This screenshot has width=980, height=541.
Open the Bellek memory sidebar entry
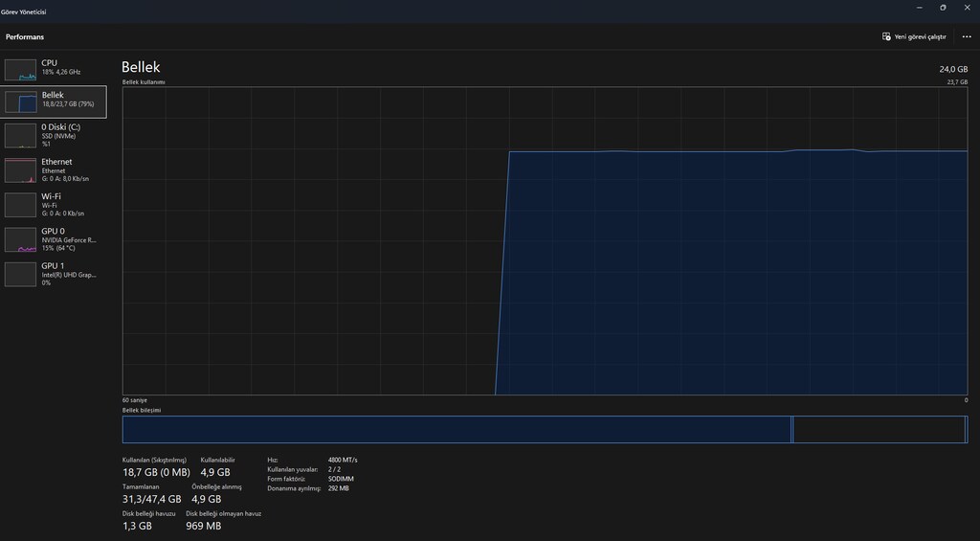[x=54, y=101]
